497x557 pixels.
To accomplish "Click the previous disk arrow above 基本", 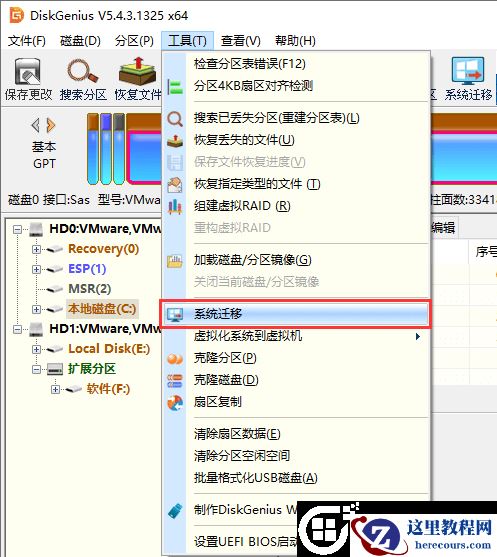I will (x=35, y=125).
